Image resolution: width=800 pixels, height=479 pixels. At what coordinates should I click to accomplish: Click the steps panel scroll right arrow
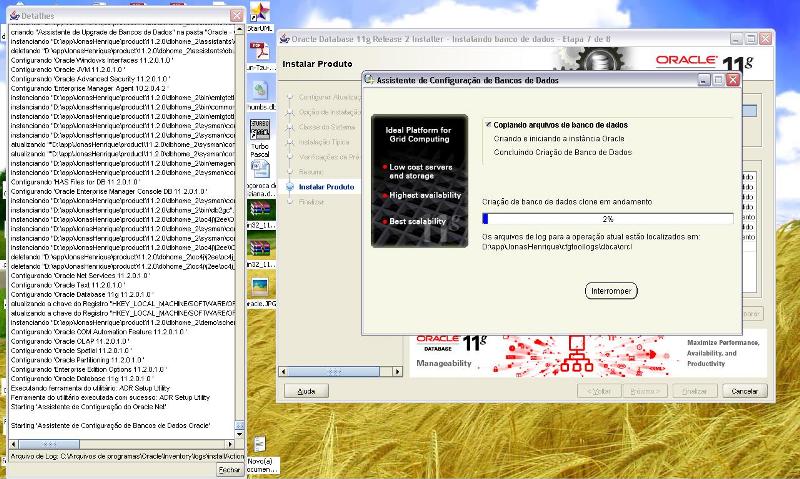(x=397, y=372)
